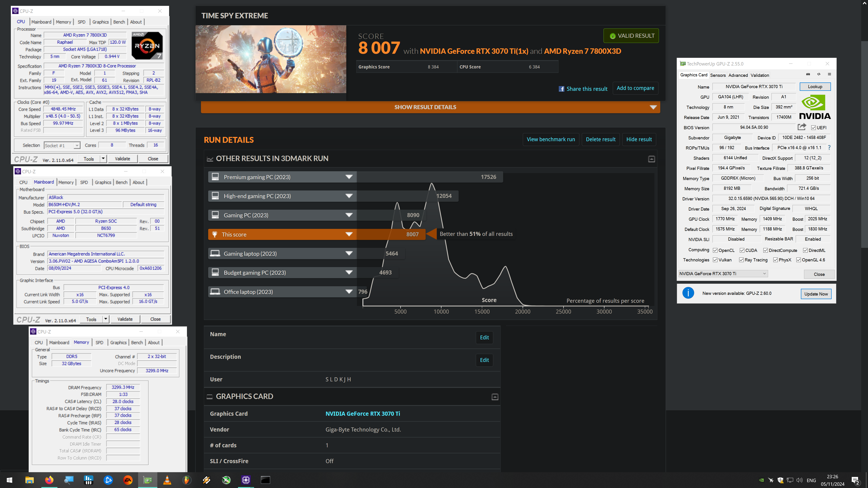Open VLC media player from the taskbar
This screenshot has width=868, height=488.
click(167, 480)
